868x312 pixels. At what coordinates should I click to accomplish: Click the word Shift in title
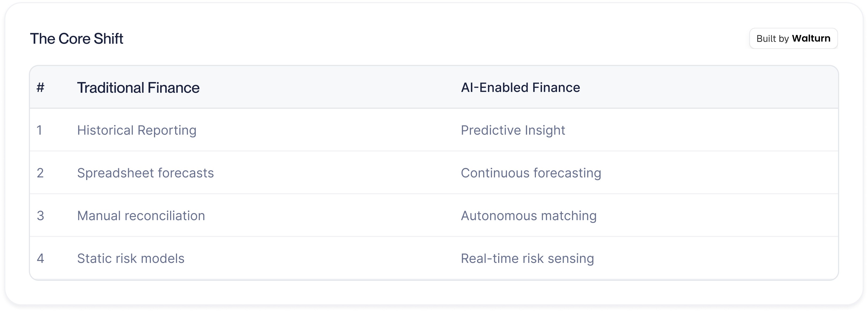click(108, 39)
